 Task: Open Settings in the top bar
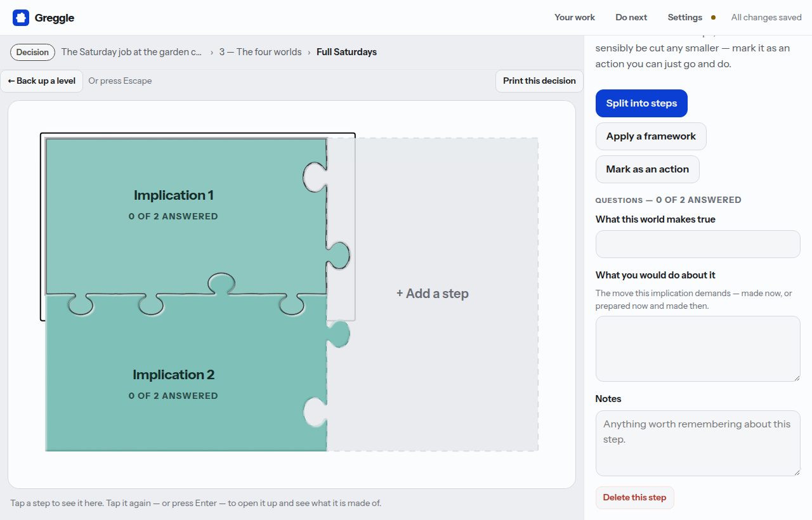pos(684,17)
